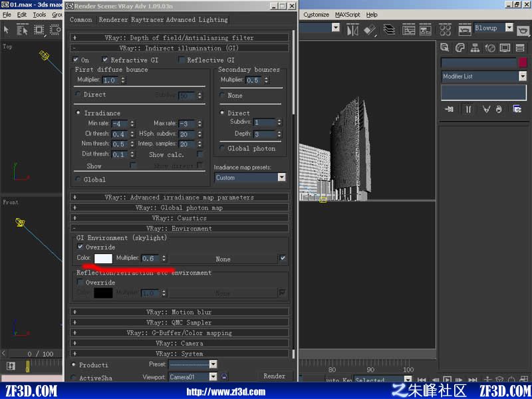Click the GI Environment Multiplier field
Image resolution: width=532 pixels, height=399 pixels.
pyautogui.click(x=151, y=259)
